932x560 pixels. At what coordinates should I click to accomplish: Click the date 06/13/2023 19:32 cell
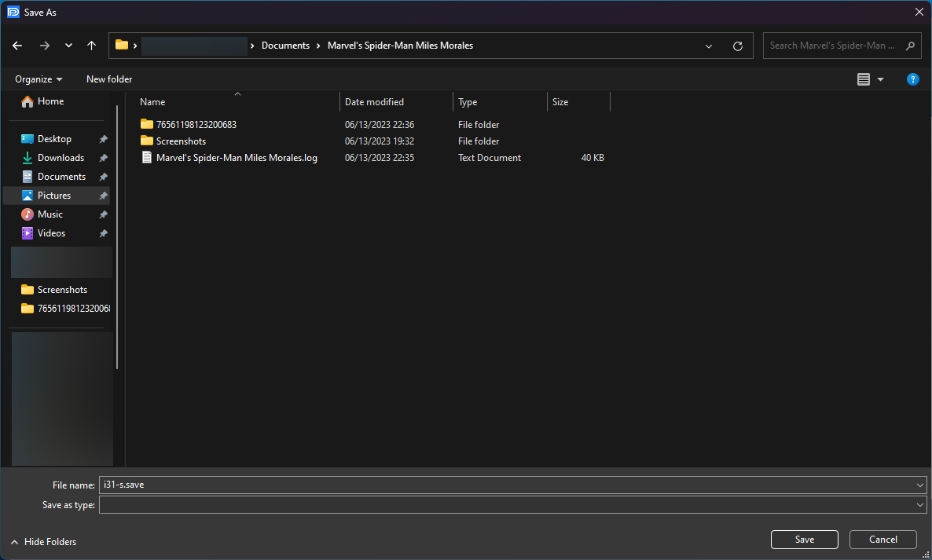click(x=380, y=141)
